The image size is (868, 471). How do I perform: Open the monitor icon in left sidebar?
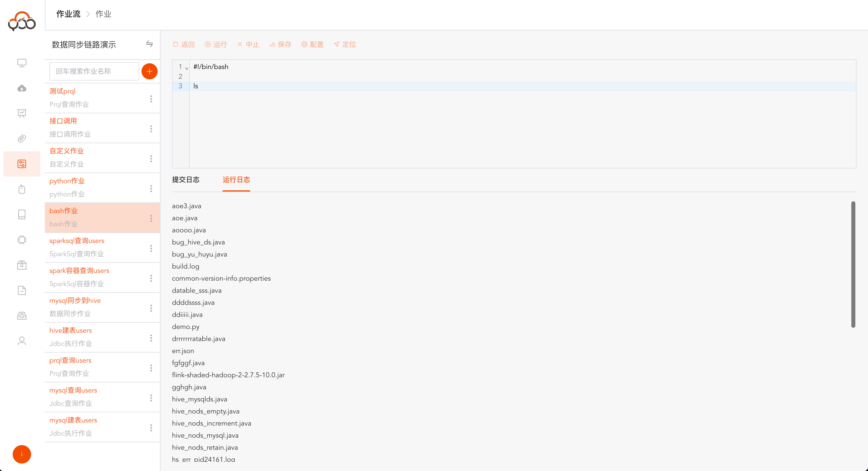pyautogui.click(x=22, y=63)
